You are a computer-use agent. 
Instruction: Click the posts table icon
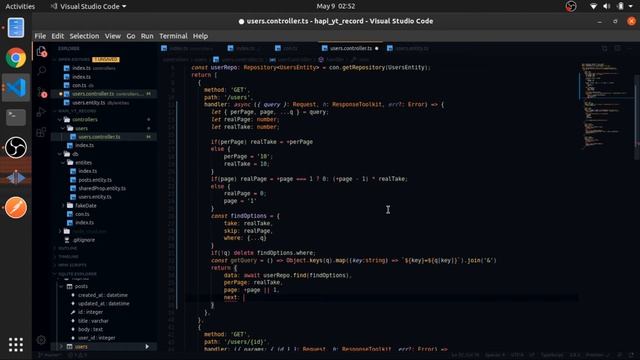pos(70,287)
